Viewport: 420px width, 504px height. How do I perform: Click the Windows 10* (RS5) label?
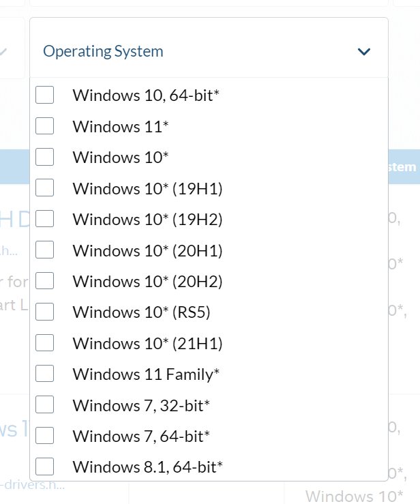coord(141,312)
